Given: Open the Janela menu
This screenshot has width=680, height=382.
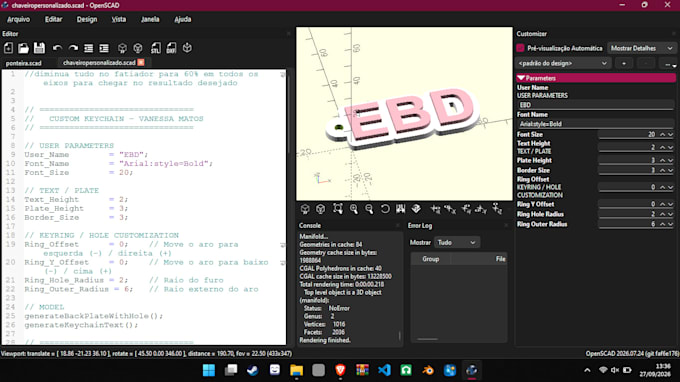Looking at the screenshot, I should (x=150, y=19).
